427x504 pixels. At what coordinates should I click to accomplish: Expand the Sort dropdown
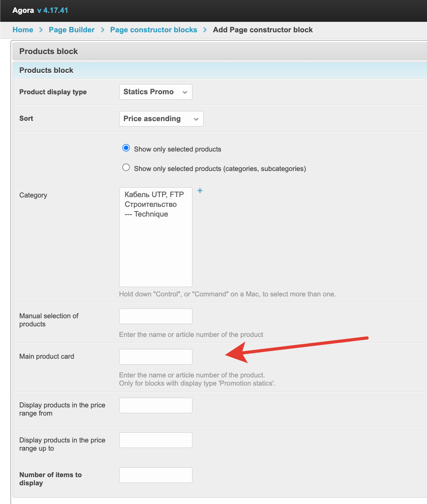(x=161, y=119)
